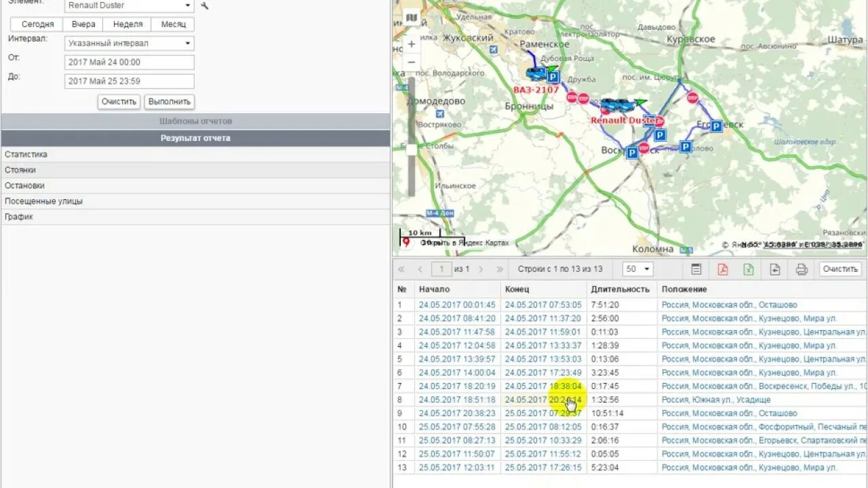
Task: Select the 'Неделя' period tab
Action: 128,24
